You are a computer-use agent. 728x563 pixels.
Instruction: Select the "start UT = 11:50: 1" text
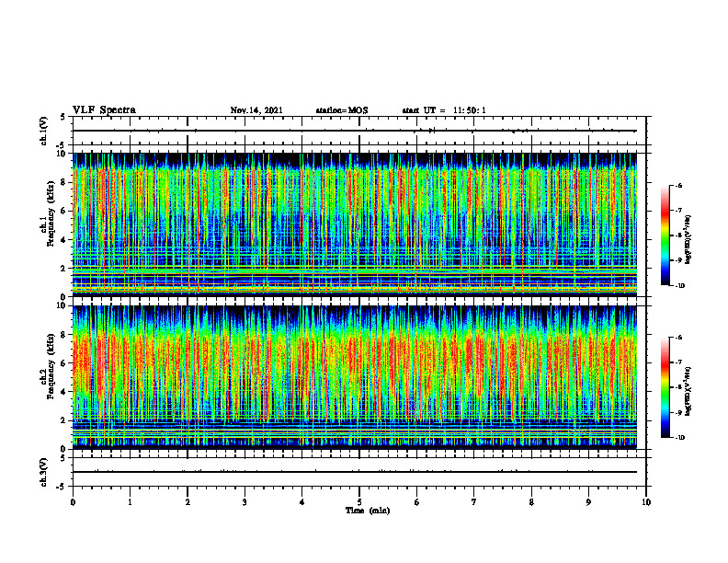click(444, 110)
